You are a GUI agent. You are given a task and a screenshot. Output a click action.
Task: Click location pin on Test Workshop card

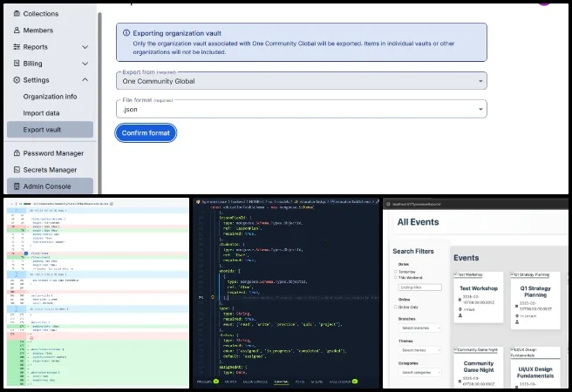click(460, 309)
